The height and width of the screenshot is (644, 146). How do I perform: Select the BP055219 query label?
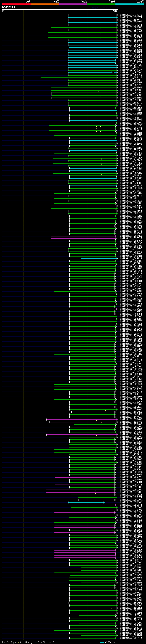[8, 8]
